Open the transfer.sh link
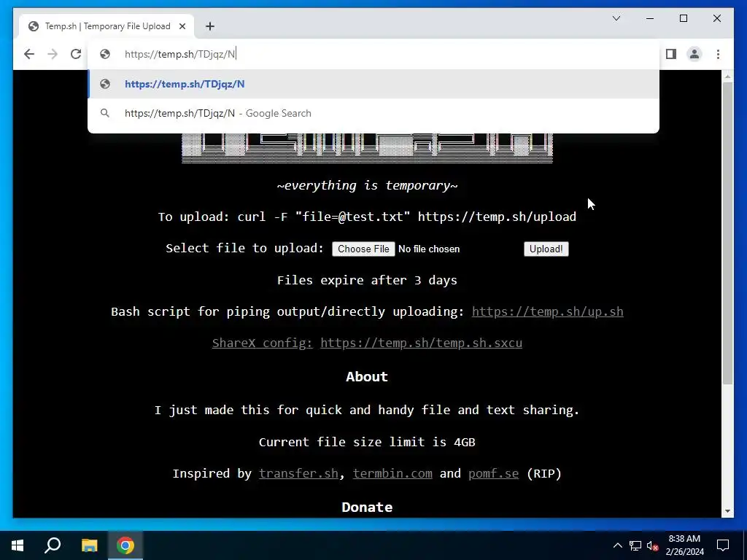This screenshot has width=747, height=560. (x=298, y=473)
